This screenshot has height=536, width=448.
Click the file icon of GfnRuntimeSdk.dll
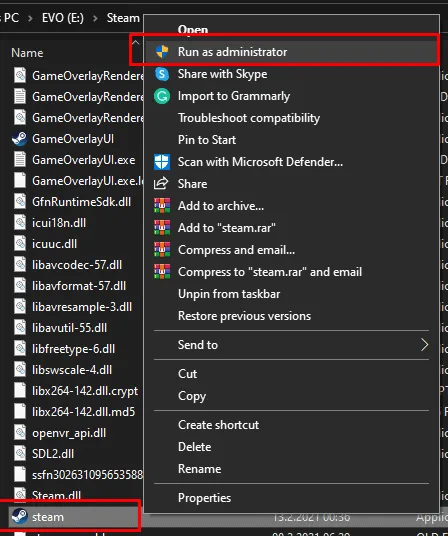20,201
